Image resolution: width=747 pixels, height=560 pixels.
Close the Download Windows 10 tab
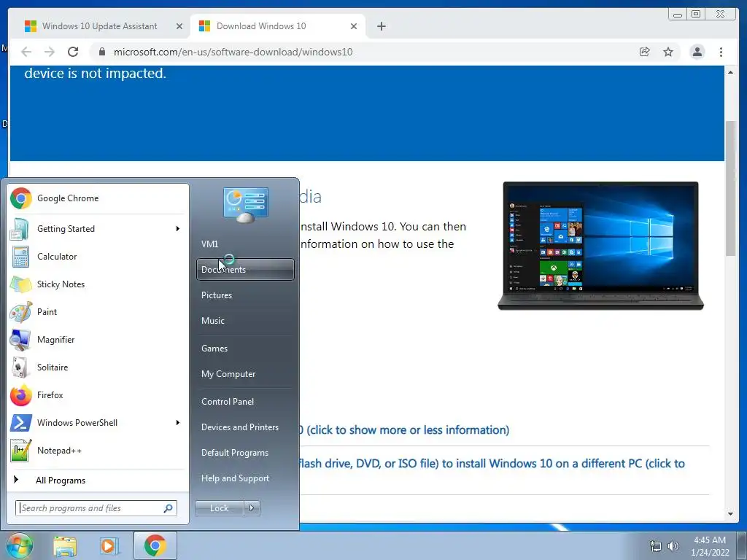point(354,26)
